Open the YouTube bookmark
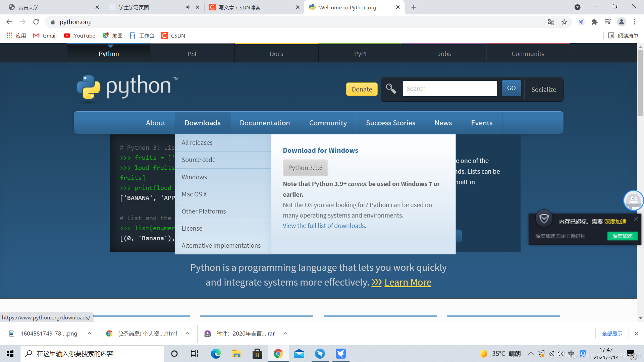Screen dimensions: 644x362 [80, 36]
